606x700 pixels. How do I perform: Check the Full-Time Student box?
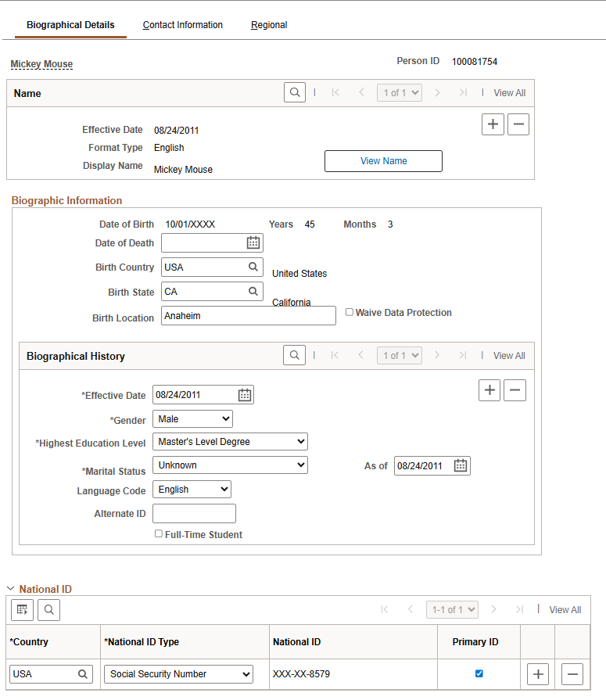click(x=159, y=534)
